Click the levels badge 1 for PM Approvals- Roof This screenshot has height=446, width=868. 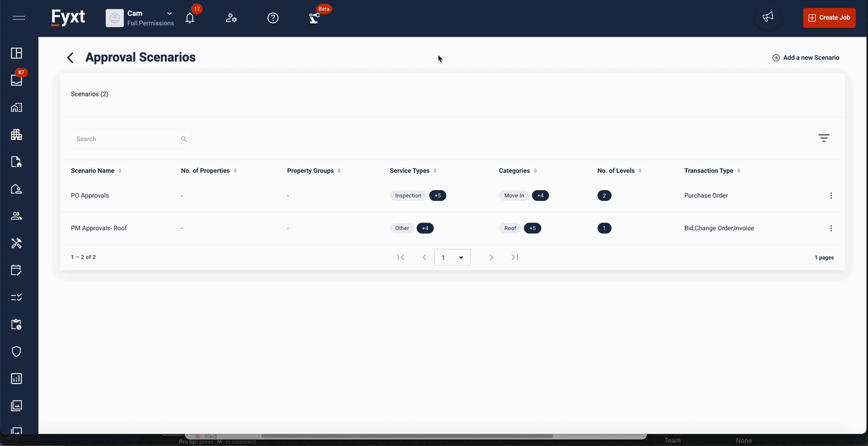604,228
